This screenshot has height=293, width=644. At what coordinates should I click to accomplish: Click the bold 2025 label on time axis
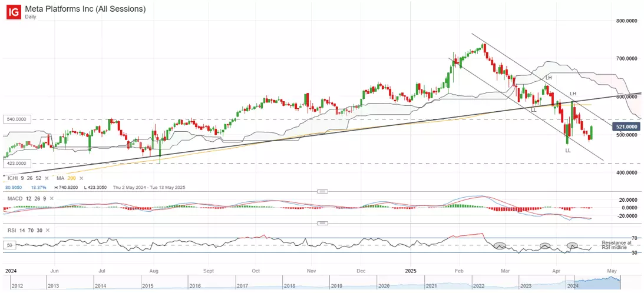411,271
